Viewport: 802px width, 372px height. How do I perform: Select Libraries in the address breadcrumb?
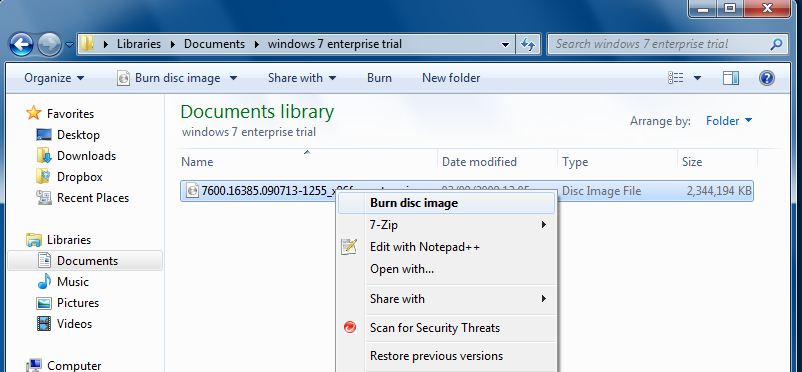[139, 44]
